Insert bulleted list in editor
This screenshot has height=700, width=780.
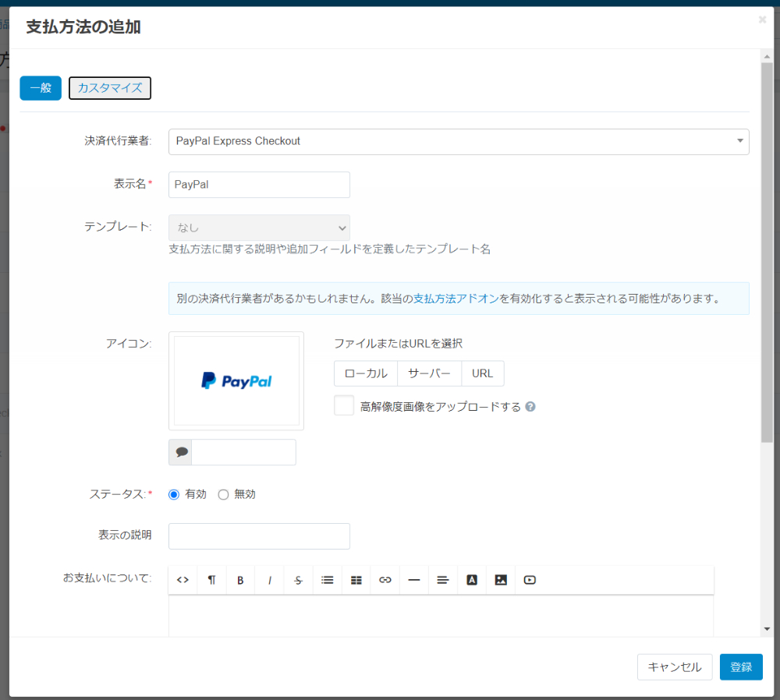pyautogui.click(x=328, y=580)
